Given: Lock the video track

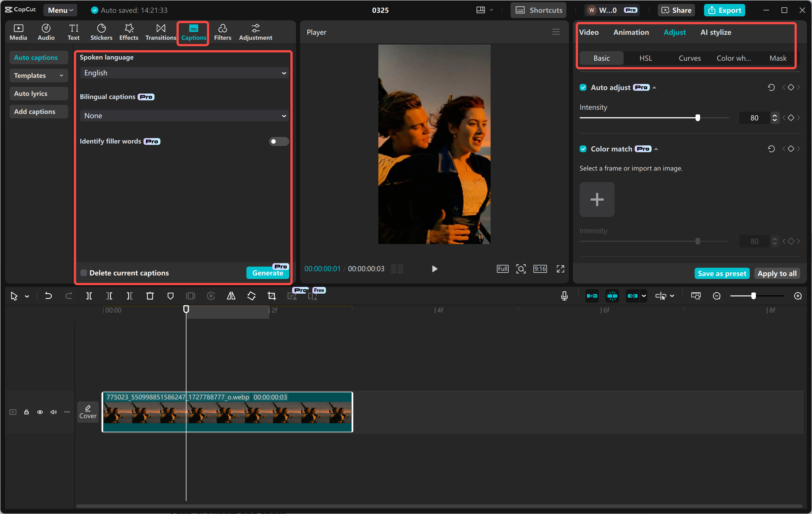Looking at the screenshot, I should pyautogui.click(x=26, y=412).
